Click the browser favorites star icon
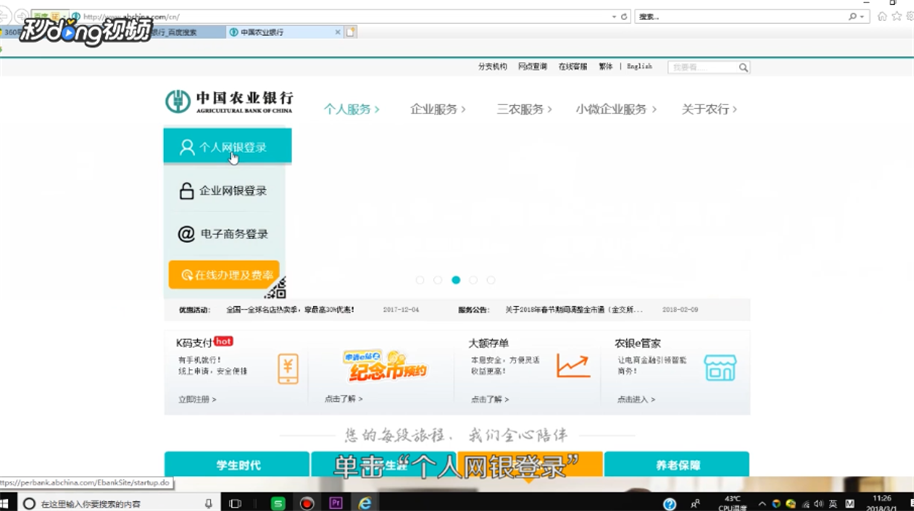This screenshot has width=914, height=511. [897, 16]
